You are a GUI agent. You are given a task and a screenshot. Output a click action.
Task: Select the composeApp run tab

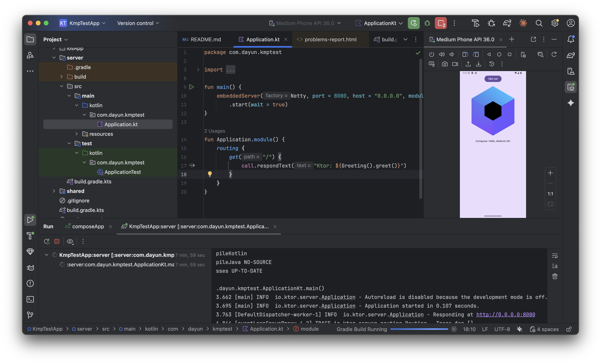[x=88, y=226]
